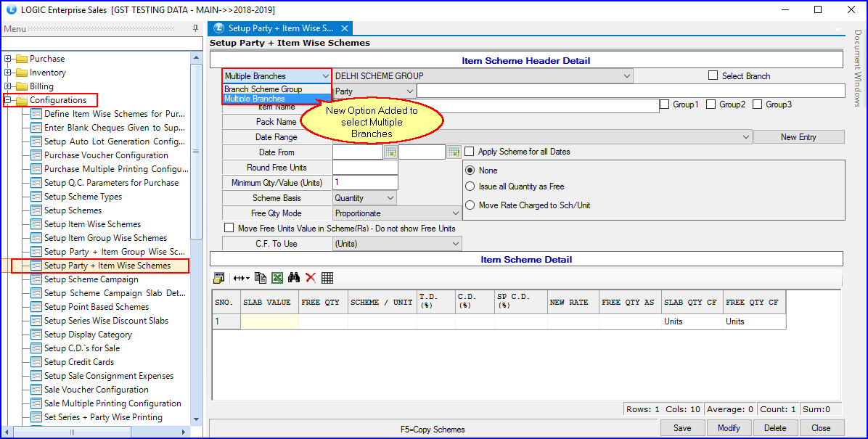868x439 pixels.
Task: Export grid using the Excel icon
Action: point(277,278)
